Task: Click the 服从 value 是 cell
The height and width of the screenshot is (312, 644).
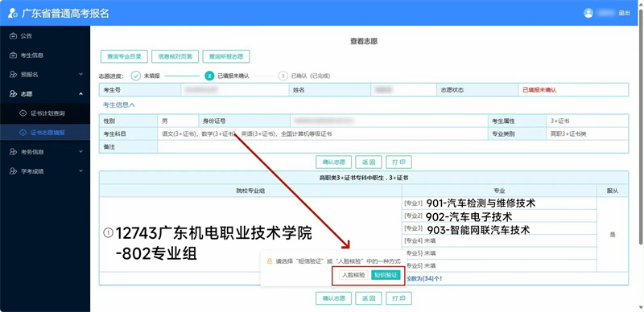Action: [x=613, y=235]
